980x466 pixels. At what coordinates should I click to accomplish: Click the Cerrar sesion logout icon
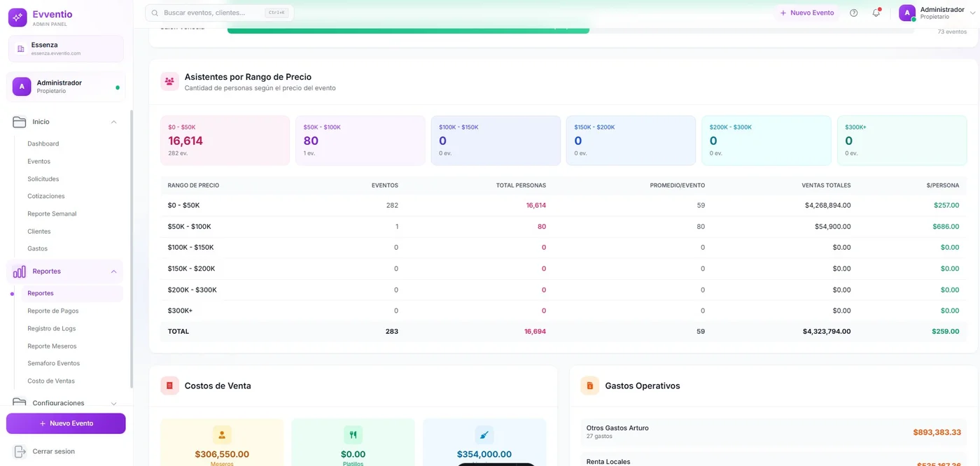[20, 451]
